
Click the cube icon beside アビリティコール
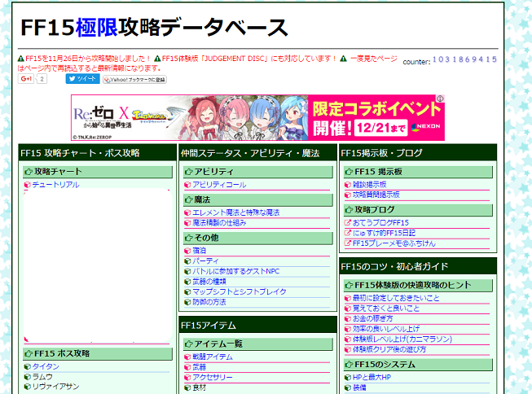[x=187, y=185]
